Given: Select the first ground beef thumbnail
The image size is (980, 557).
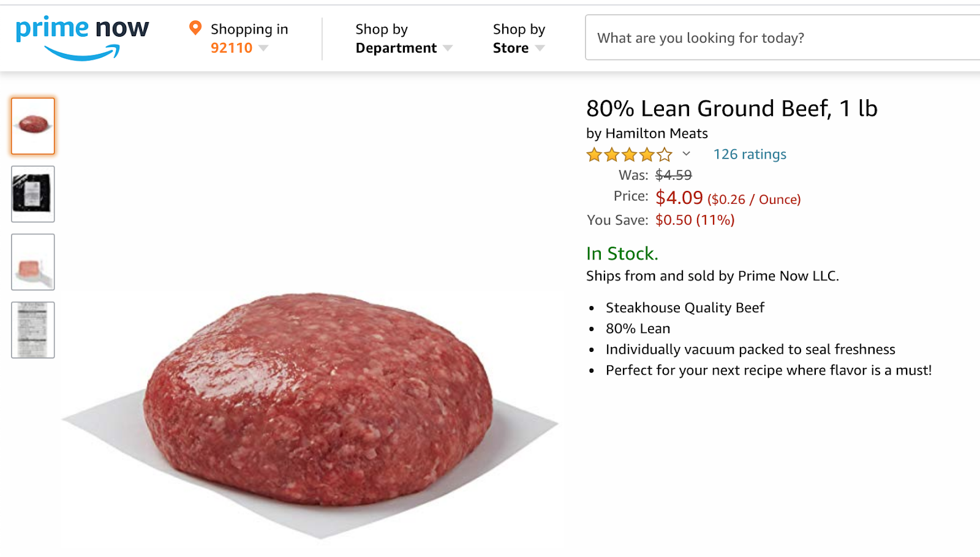Looking at the screenshot, I should click(x=33, y=126).
